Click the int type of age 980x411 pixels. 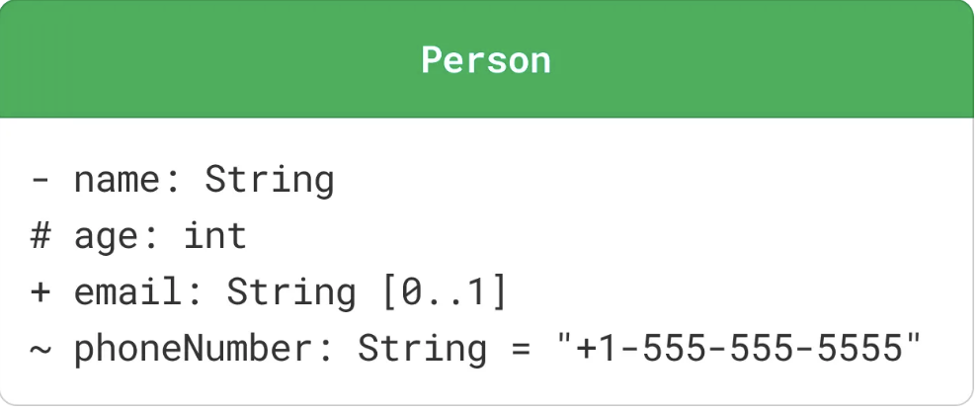point(214,237)
